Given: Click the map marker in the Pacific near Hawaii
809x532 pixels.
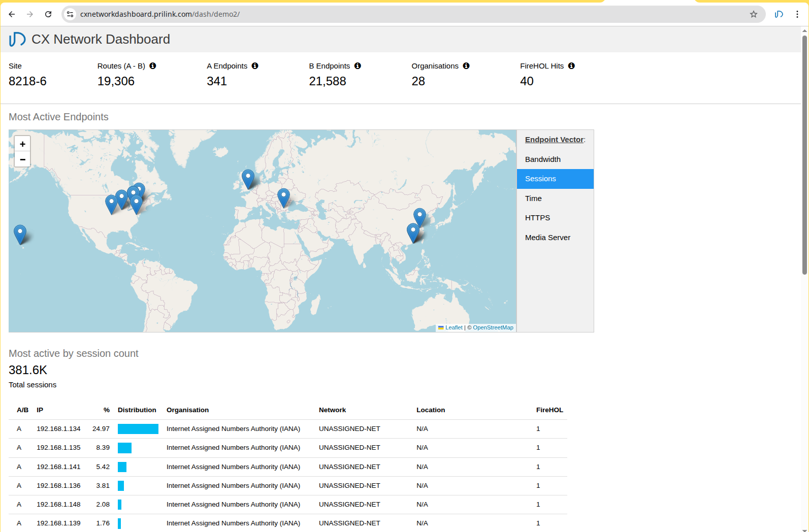Looking at the screenshot, I should pos(20,234).
